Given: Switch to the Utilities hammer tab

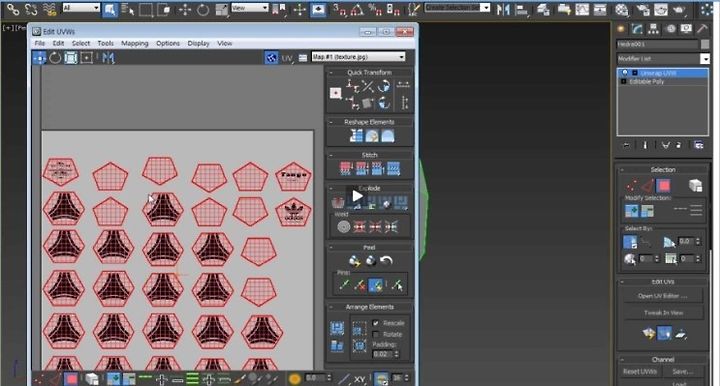Looking at the screenshot, I should pos(703,29).
